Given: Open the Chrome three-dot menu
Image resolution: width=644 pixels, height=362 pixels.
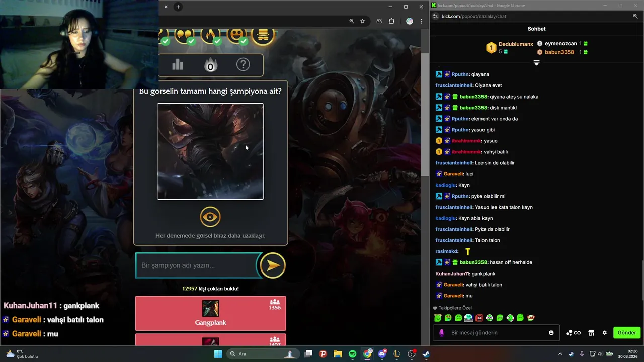Looking at the screenshot, I should click(422, 21).
